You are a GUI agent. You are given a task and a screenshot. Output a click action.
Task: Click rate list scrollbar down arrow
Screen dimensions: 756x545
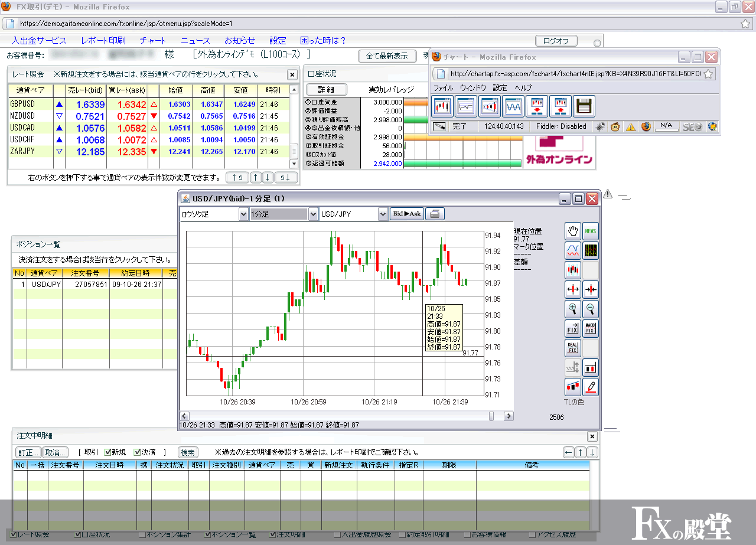(295, 163)
